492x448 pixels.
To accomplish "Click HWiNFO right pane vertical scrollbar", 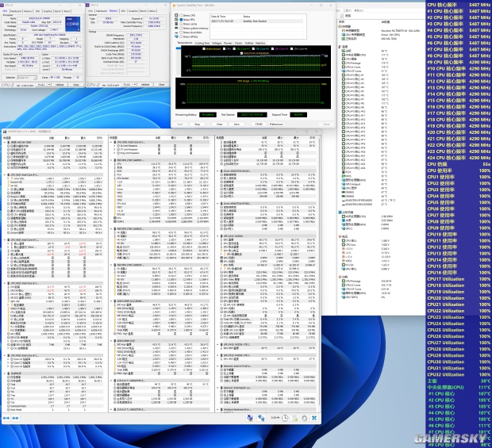I will coord(319,273).
